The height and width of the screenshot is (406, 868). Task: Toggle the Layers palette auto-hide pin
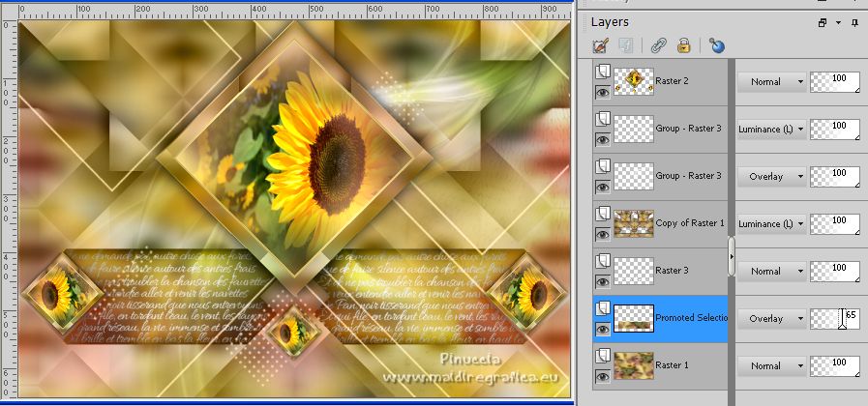pos(854,22)
